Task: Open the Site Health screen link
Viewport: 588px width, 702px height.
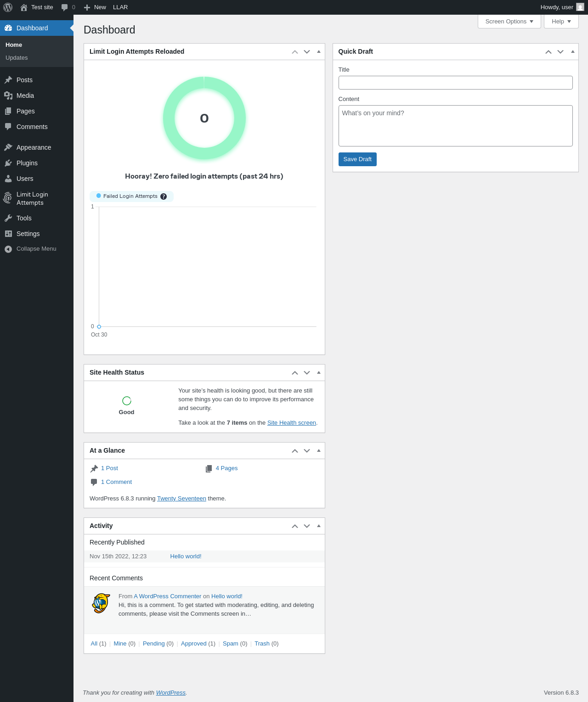Action: click(x=292, y=423)
